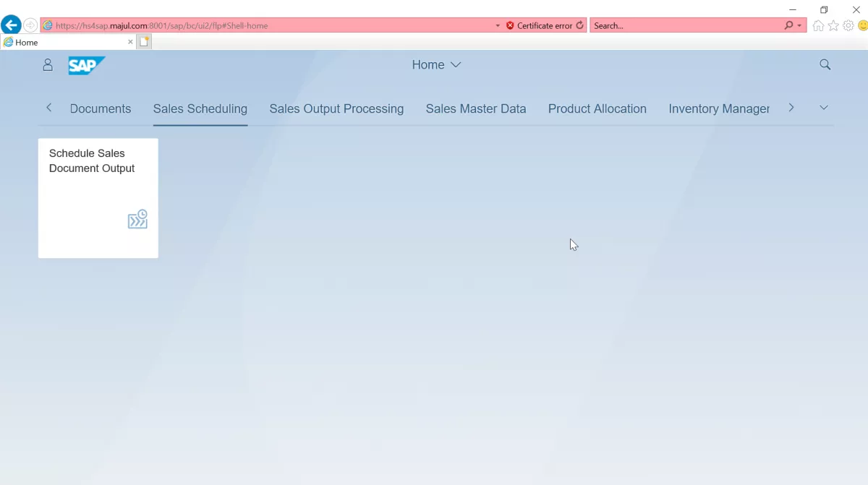Show previous tab groups with left chevron
This screenshot has width=868, height=485.
49,108
